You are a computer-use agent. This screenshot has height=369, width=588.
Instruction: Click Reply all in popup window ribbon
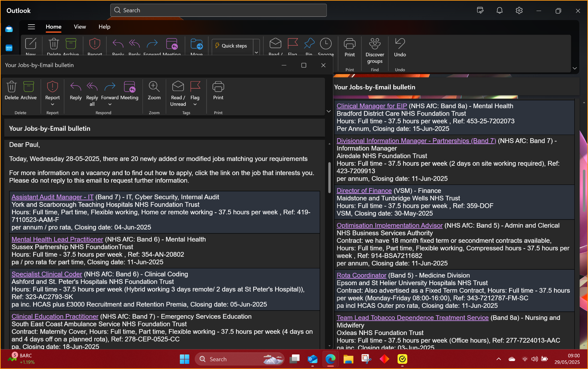point(92,87)
